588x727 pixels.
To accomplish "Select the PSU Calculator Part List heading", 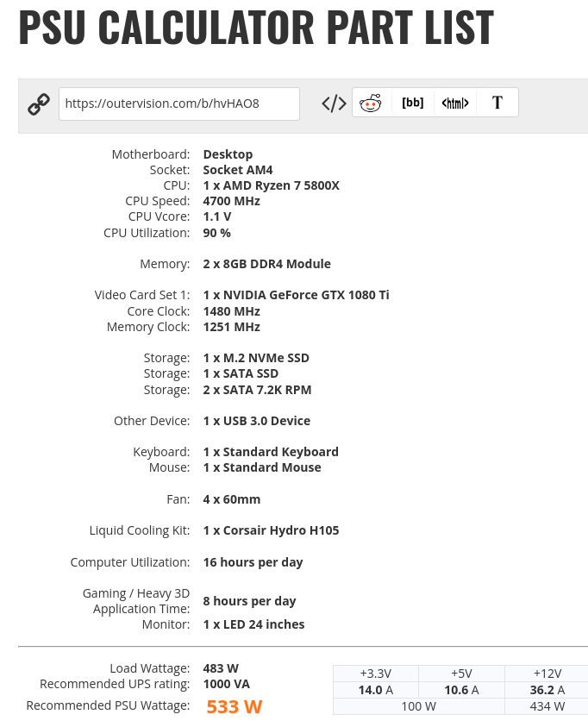I will click(x=256, y=28).
